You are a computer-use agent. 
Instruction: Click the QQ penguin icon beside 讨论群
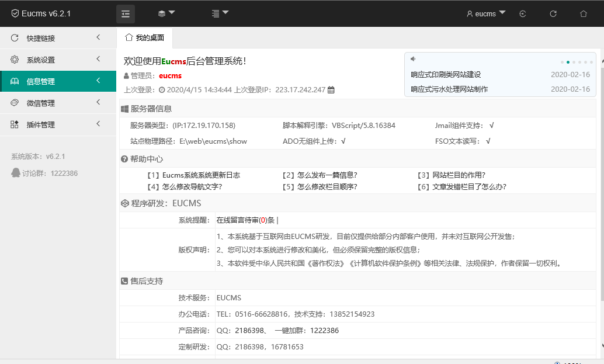[16, 172]
